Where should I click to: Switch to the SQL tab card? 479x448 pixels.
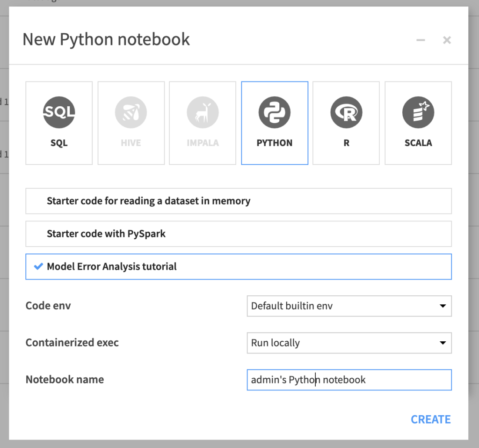59,123
